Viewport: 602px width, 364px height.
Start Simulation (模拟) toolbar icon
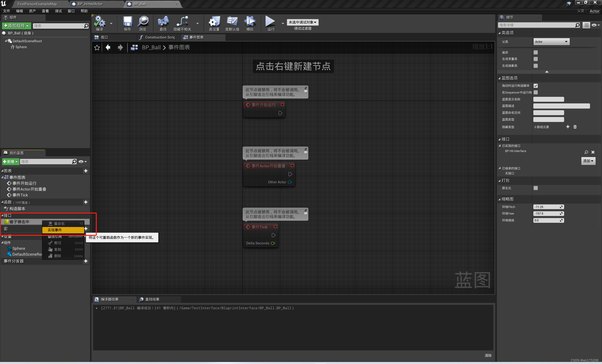tap(250, 23)
